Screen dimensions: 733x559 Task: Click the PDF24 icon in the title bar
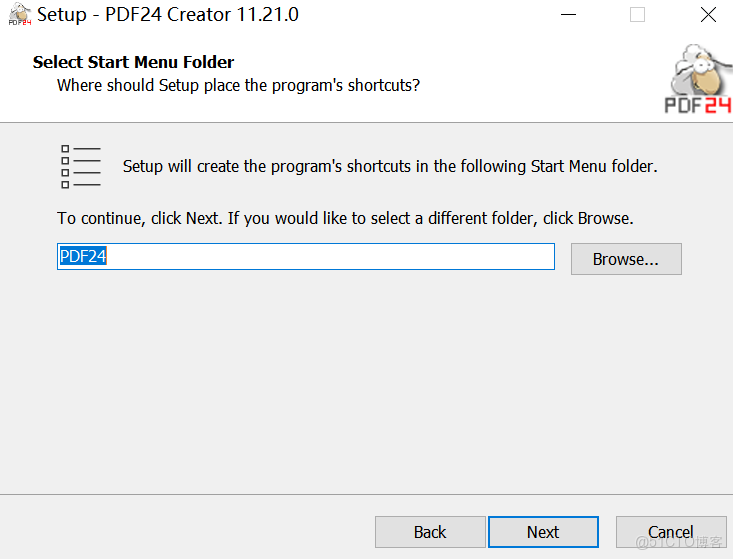[x=19, y=15]
